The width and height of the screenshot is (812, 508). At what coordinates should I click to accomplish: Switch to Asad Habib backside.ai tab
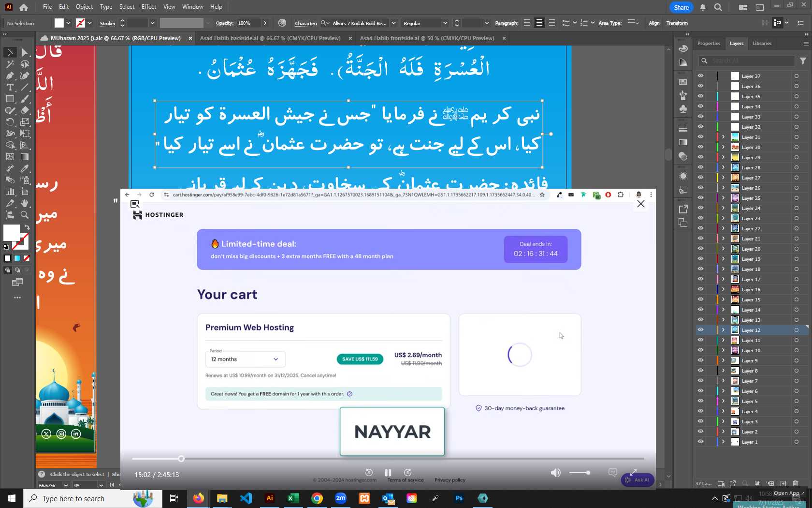[x=270, y=38]
